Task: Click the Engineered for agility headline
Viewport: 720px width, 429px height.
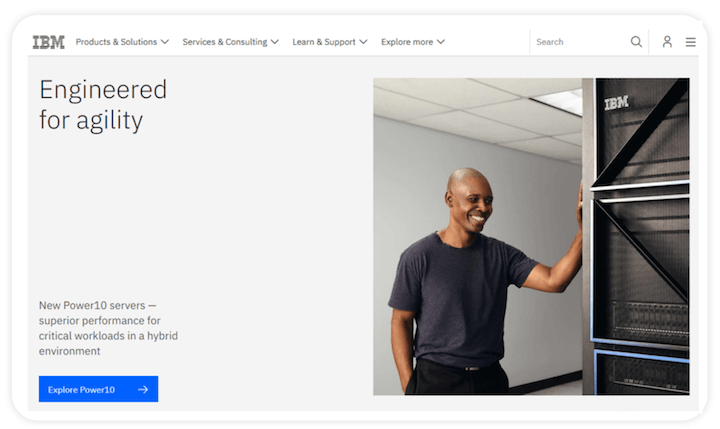Action: pos(103,105)
